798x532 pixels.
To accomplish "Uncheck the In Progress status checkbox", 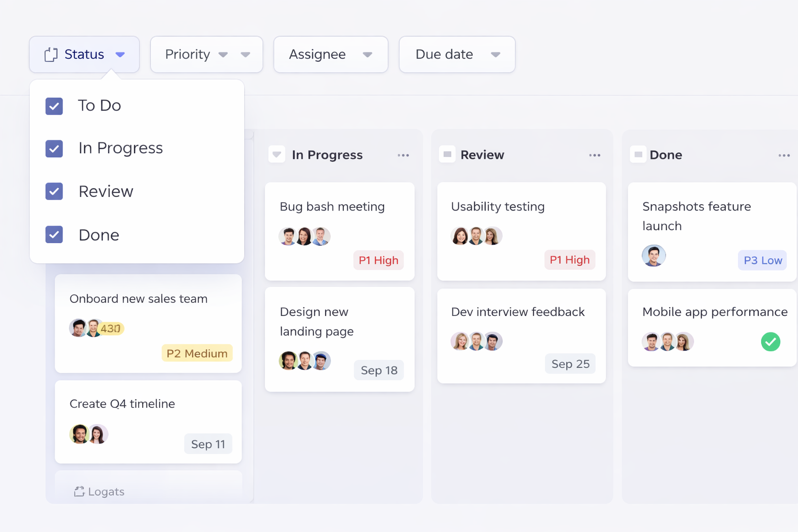I will pyautogui.click(x=54, y=149).
